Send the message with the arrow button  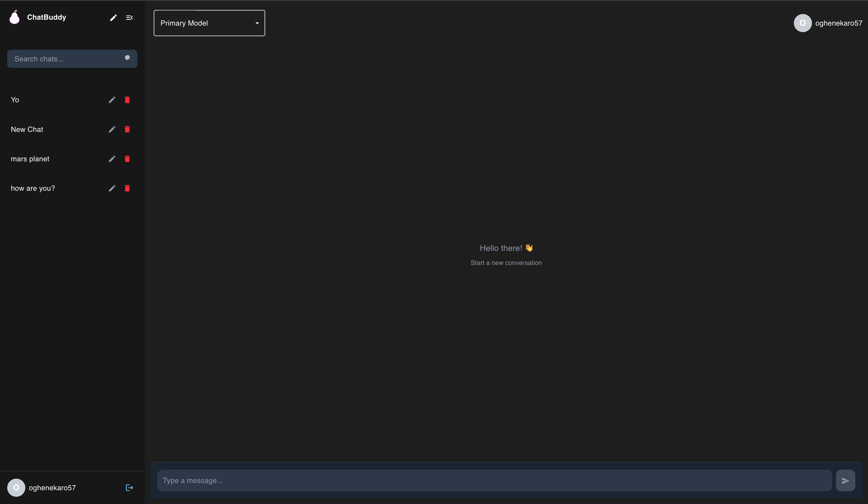coord(845,480)
